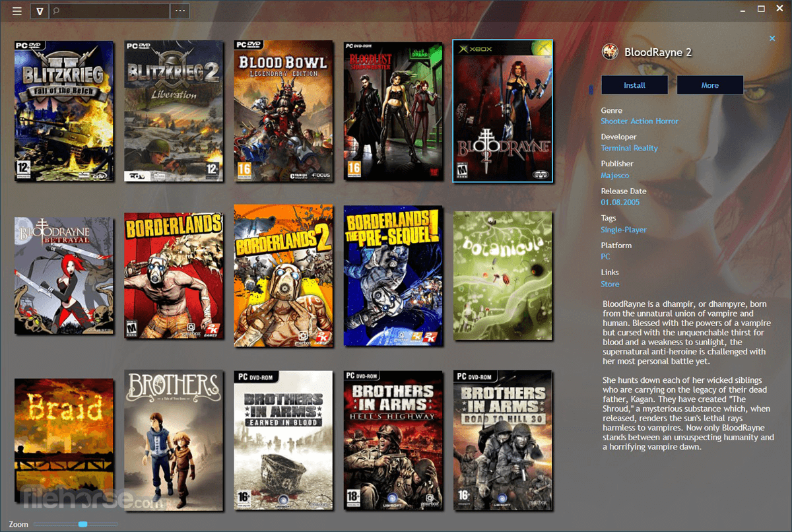Click the release date 01.08.2005
This screenshot has height=532, width=792.
620,202
